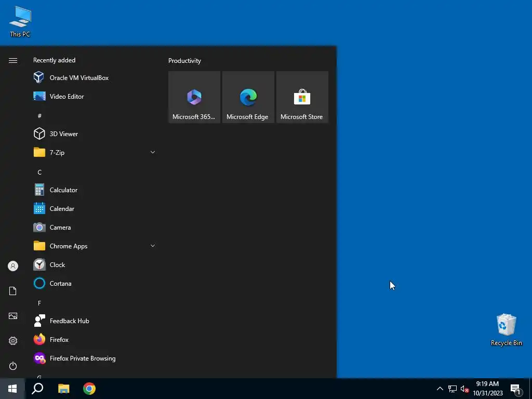Image resolution: width=532 pixels, height=399 pixels.
Task: Launch Calculator app
Action: click(x=95, y=190)
